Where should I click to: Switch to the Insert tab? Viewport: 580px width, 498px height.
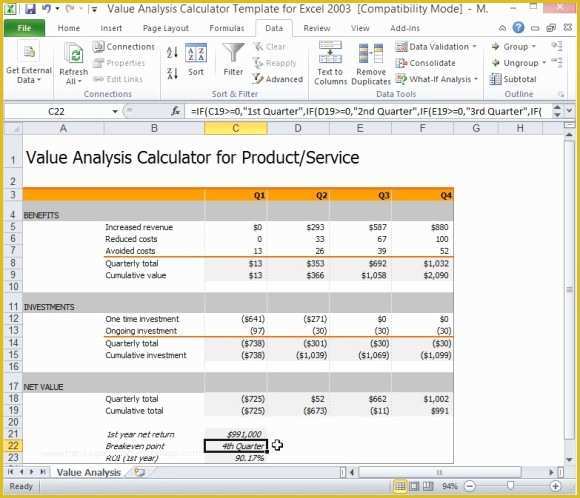point(111,28)
